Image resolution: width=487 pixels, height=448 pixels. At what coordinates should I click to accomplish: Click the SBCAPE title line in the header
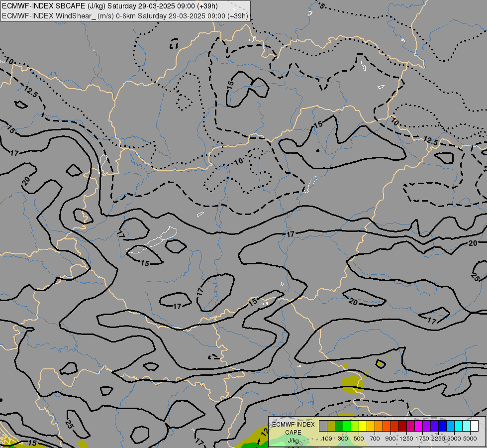110,6
